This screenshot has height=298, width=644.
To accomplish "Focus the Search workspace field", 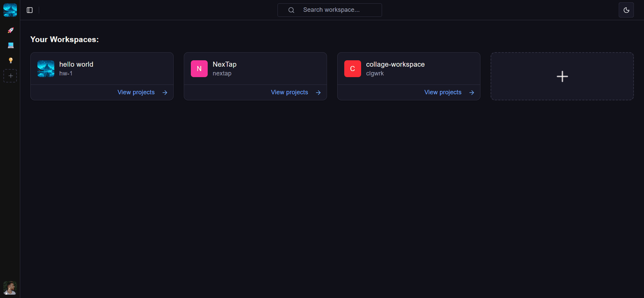I will (x=329, y=10).
